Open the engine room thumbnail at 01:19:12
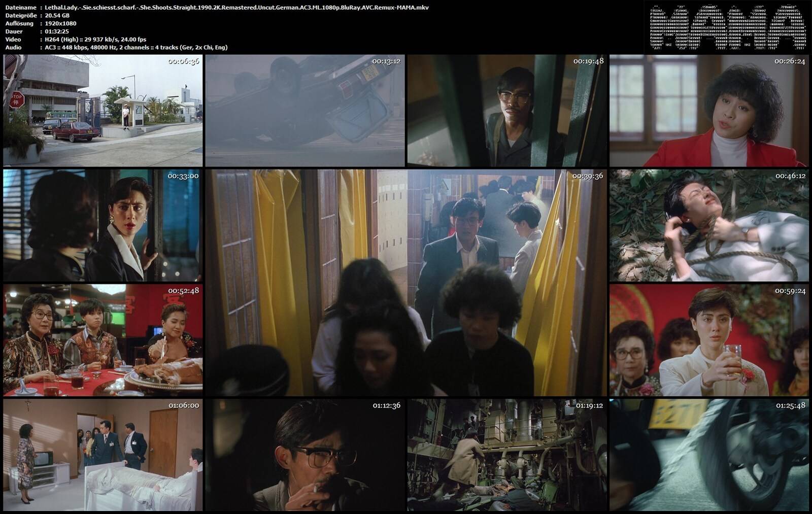 click(x=507, y=455)
